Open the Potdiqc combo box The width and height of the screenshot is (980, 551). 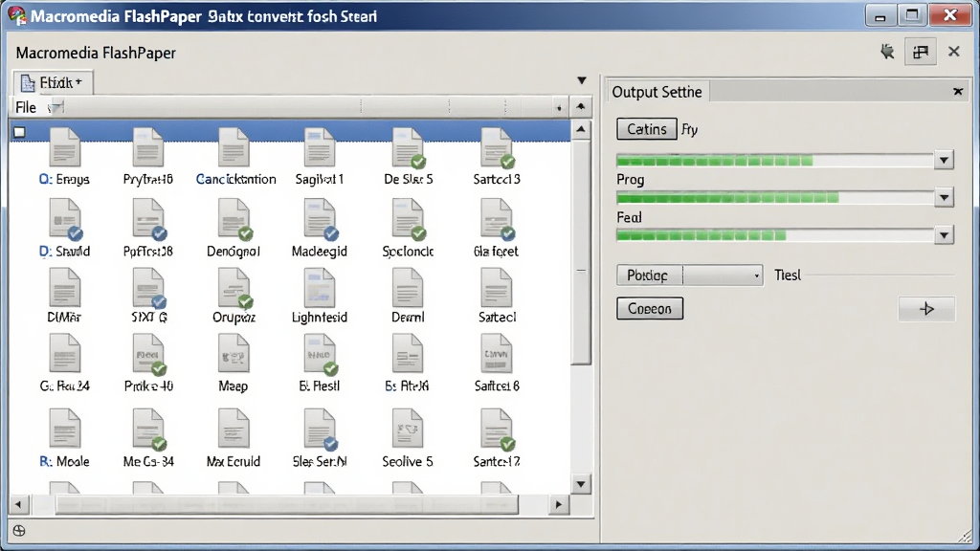[x=690, y=275]
